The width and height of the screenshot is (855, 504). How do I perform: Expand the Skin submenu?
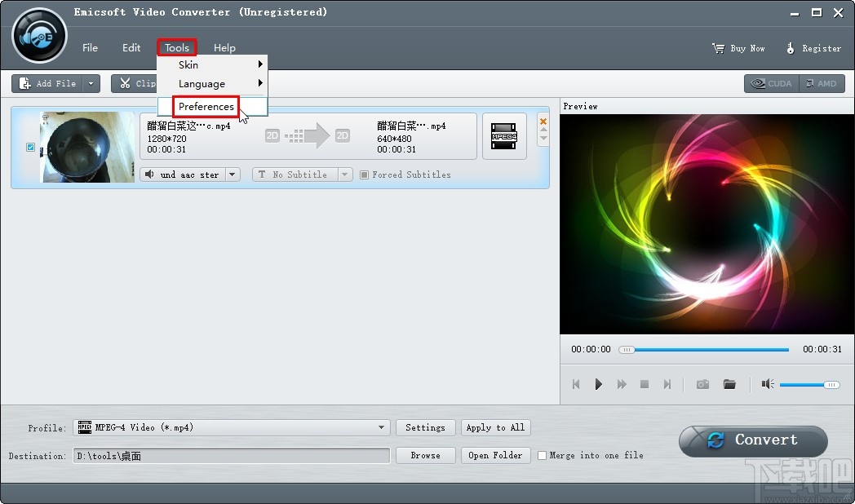(213, 65)
